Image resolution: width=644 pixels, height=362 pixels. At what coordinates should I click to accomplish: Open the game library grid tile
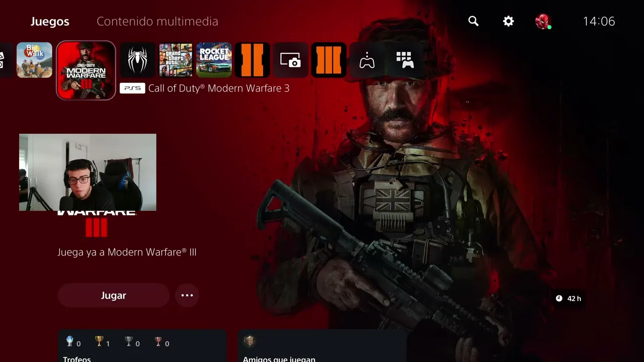[x=405, y=60]
